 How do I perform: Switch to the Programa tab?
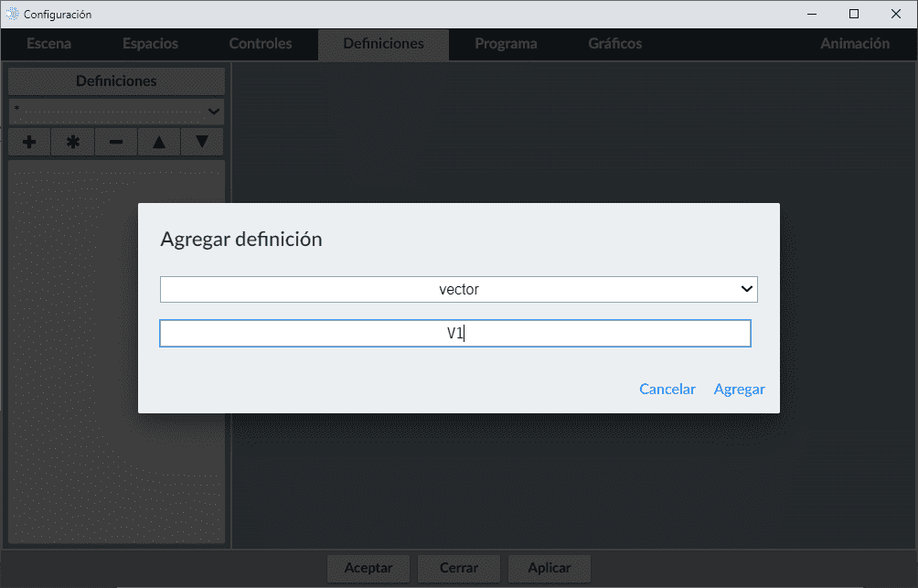coord(506,44)
